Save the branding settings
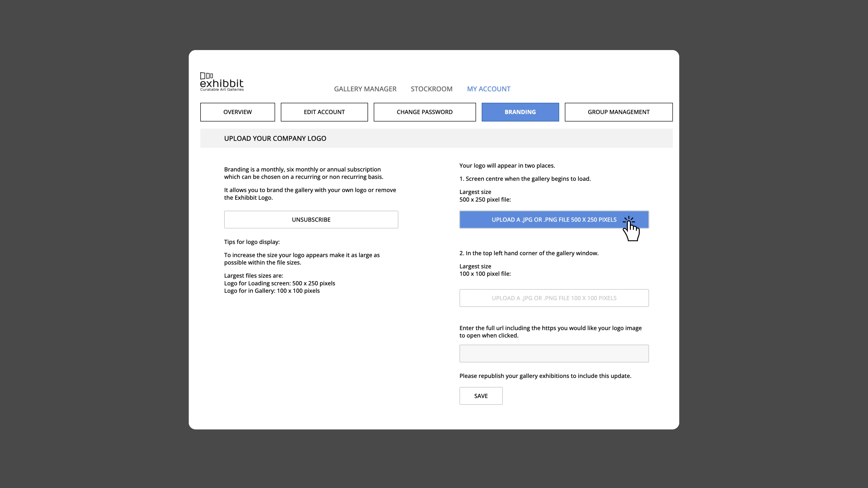This screenshot has height=488, width=868. (x=481, y=396)
